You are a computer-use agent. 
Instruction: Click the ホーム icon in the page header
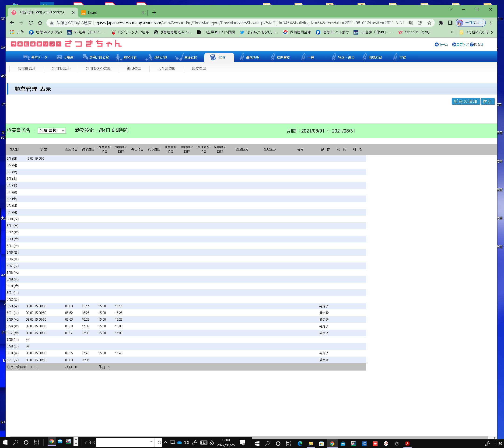tap(436, 44)
